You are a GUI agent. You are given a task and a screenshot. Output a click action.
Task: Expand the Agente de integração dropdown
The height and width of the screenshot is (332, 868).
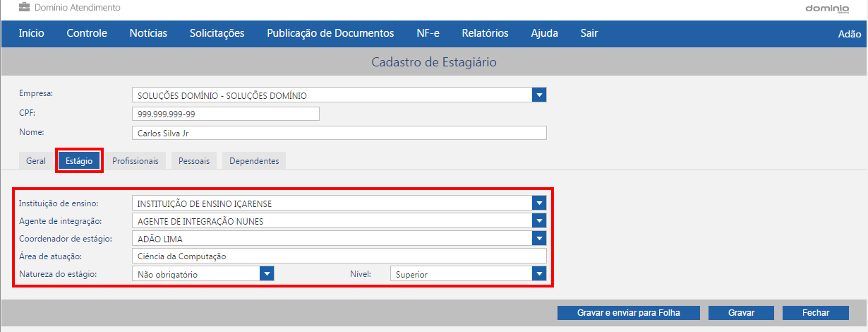539,221
